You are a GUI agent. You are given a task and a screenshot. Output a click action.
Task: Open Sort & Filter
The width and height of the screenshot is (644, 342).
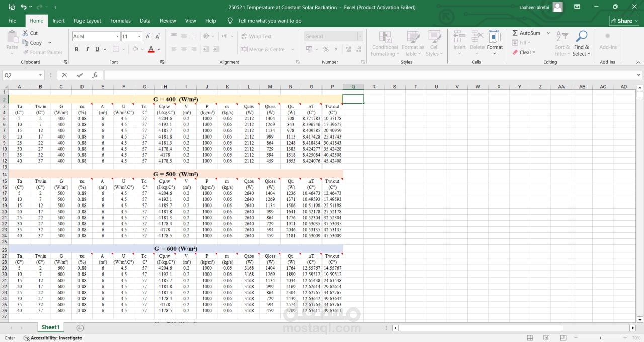(562, 44)
